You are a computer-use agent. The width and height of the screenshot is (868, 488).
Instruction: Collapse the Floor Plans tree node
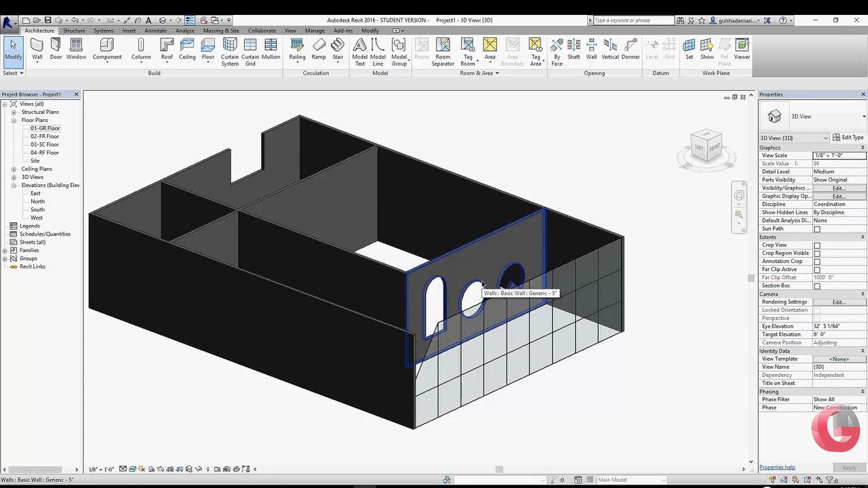click(14, 121)
